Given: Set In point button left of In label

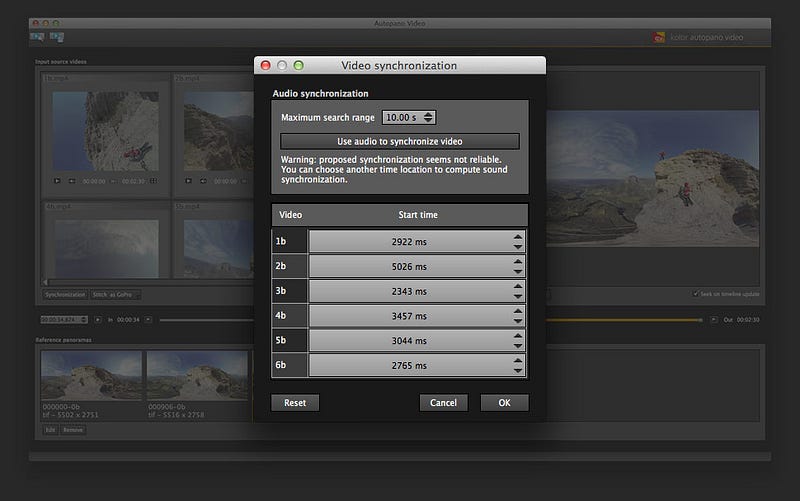Looking at the screenshot, I should [98, 319].
